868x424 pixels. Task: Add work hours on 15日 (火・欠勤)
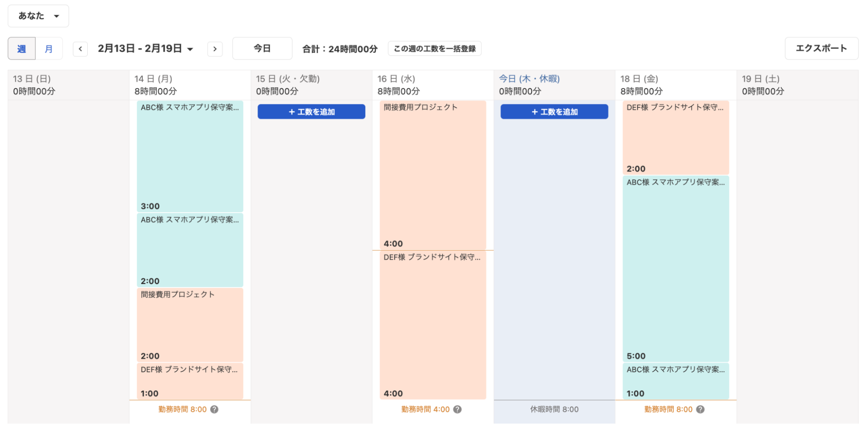pos(311,112)
